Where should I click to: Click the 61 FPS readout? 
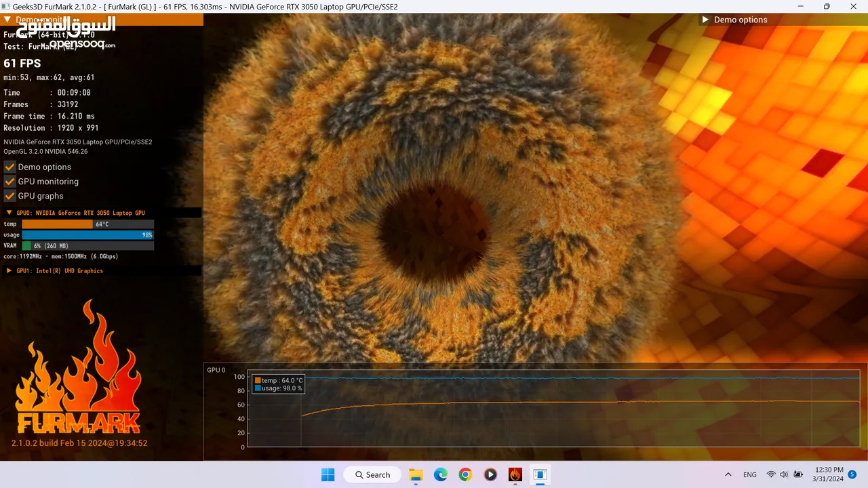coord(22,63)
